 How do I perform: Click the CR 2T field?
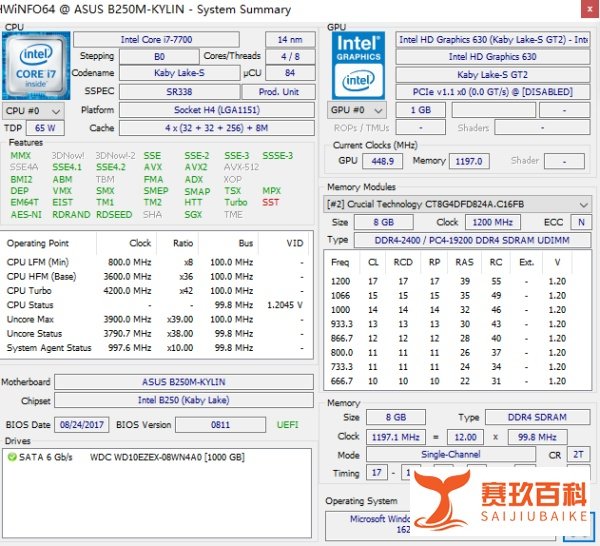tap(578, 455)
